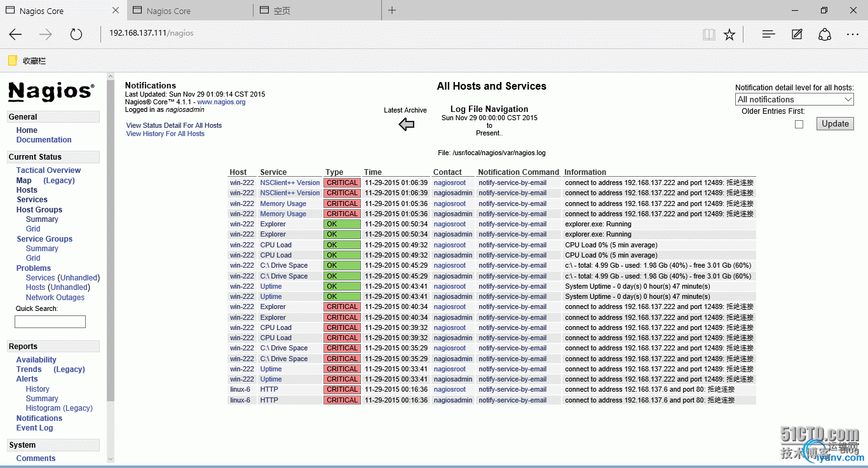This screenshot has height=468, width=868.
Task: Open View Status Detail For All Hosts
Action: [174, 125]
